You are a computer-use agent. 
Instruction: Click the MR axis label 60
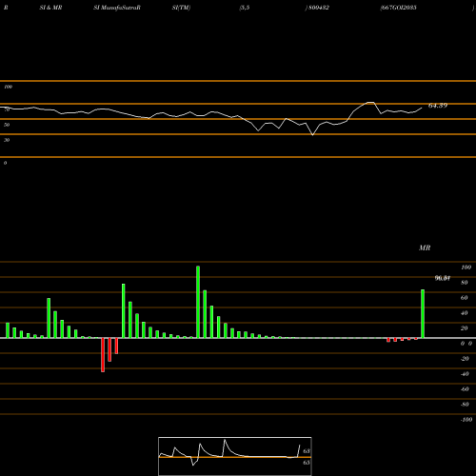click(x=465, y=298)
